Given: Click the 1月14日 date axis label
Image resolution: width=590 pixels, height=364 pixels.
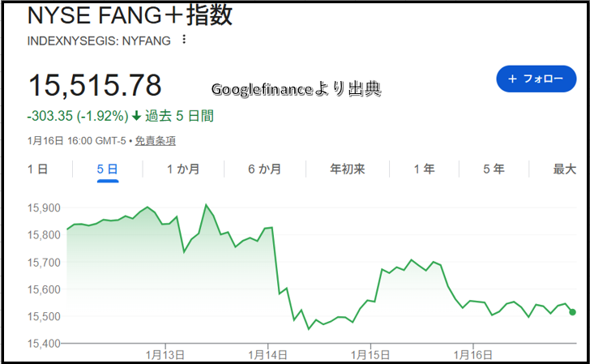Looking at the screenshot, I should 268,354.
